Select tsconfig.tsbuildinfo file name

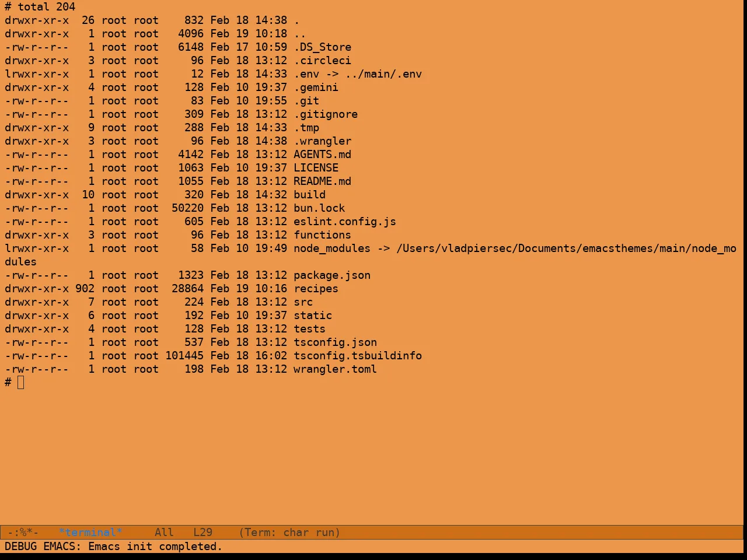pyautogui.click(x=358, y=356)
